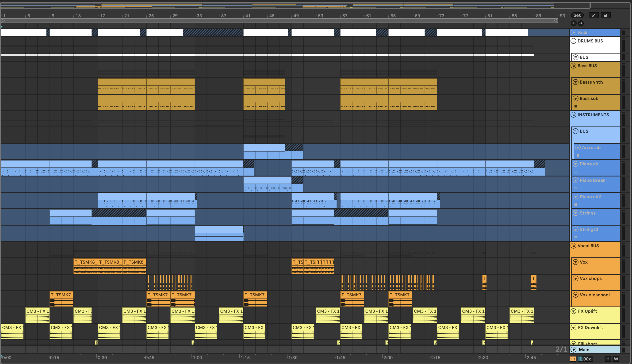Unfold the Main track icon
The image size is (632, 364).
[x=574, y=349]
